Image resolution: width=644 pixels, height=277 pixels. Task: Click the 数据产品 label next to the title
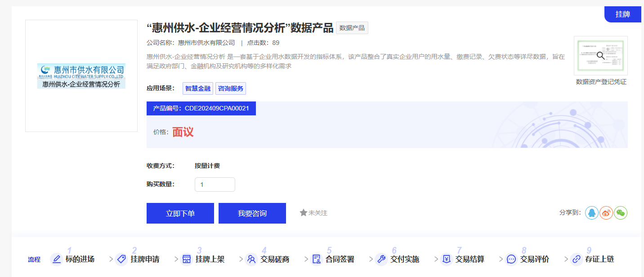[352, 28]
